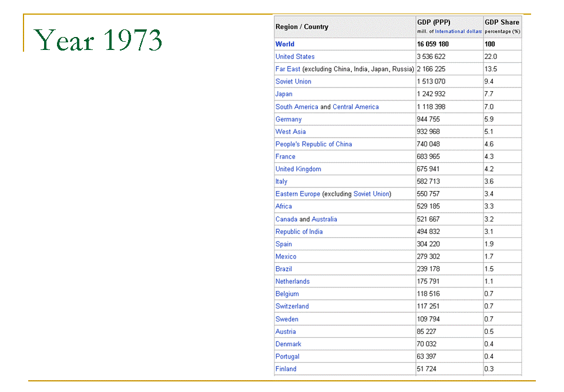Click the Germany link
Screen dimensions: 564x392
(288, 119)
